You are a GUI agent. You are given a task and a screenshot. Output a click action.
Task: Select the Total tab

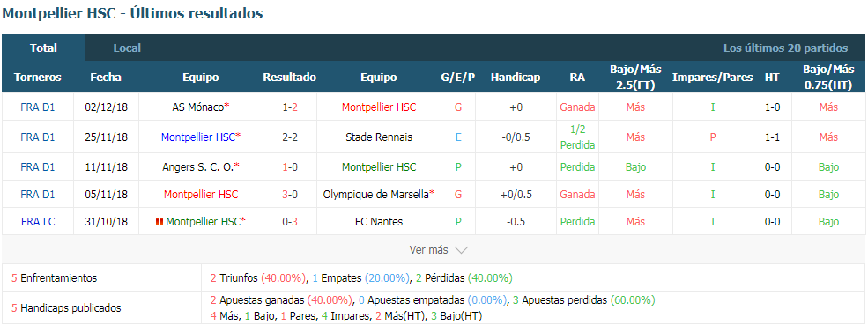[x=44, y=48]
